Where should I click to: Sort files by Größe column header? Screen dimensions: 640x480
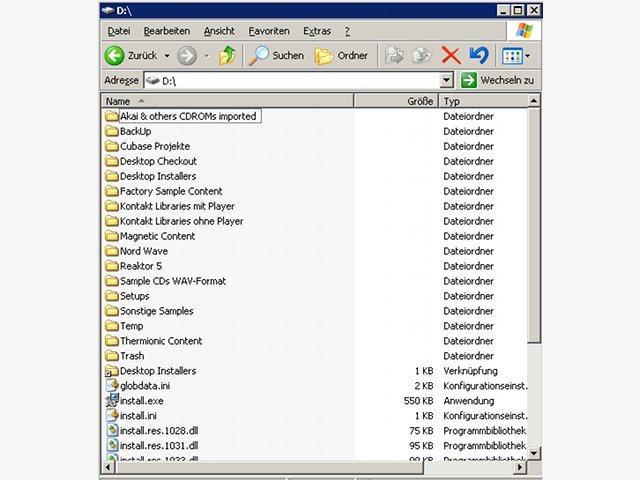click(x=396, y=101)
